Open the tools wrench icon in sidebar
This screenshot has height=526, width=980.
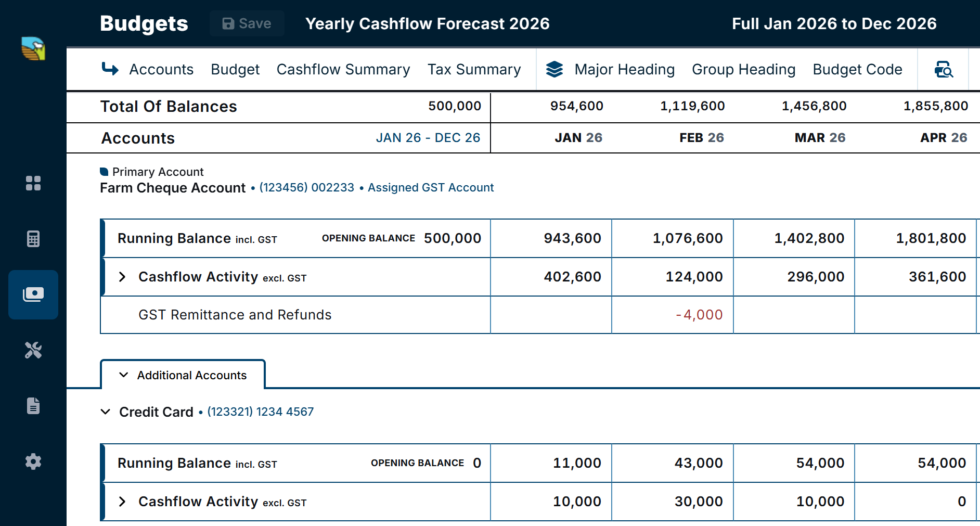[33, 350]
